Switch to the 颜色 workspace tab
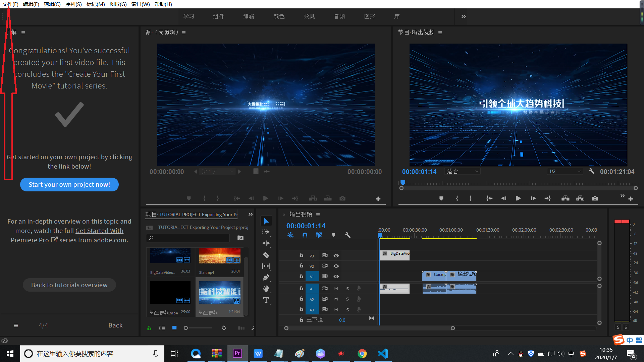This screenshot has height=362, width=644. pyautogui.click(x=279, y=16)
